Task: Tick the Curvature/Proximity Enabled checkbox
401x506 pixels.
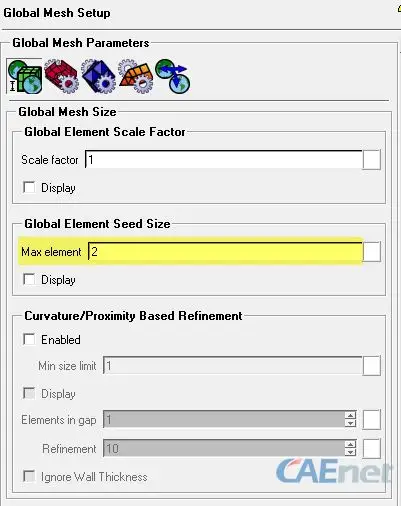Action: 29,340
